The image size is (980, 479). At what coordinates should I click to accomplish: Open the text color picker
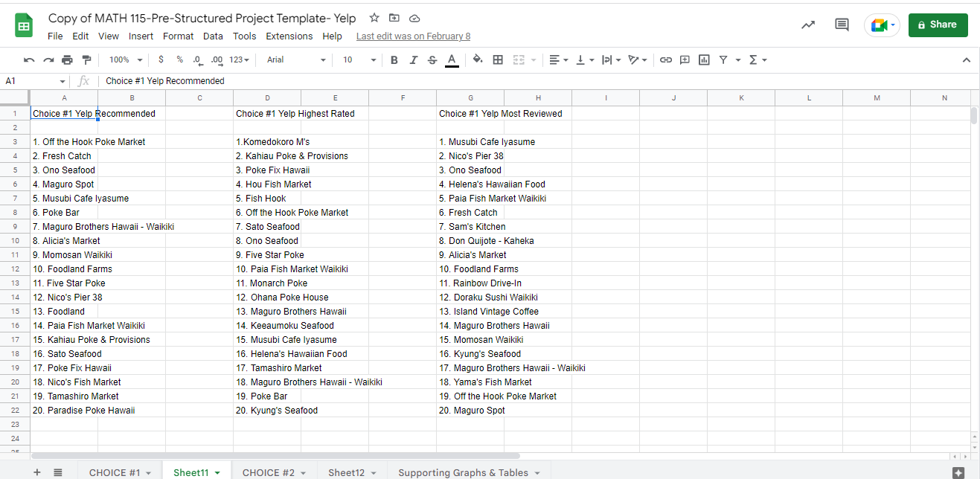click(x=452, y=60)
